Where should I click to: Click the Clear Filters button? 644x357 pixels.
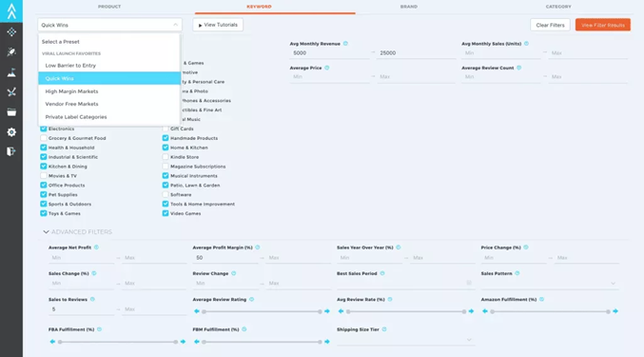click(x=550, y=25)
